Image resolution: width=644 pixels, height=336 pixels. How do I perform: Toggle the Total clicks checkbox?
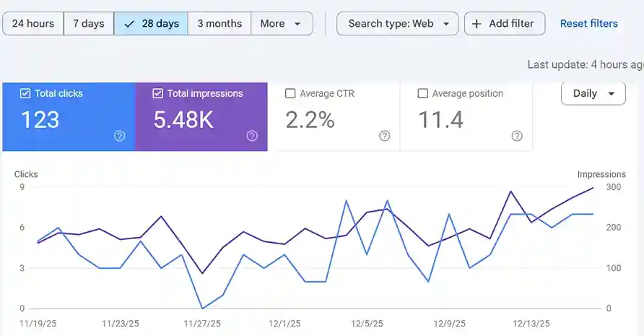(25, 93)
